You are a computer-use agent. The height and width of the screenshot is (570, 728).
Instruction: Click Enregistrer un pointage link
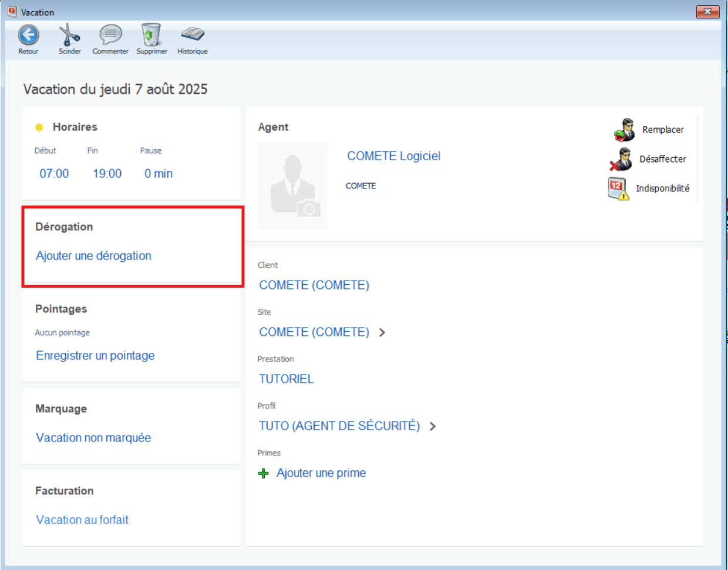tap(95, 356)
